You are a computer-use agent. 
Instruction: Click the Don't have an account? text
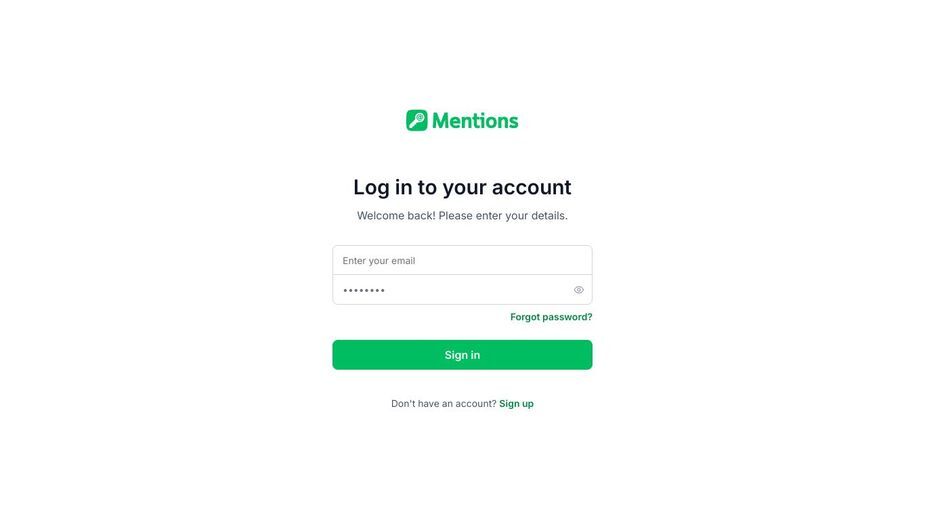coord(444,404)
